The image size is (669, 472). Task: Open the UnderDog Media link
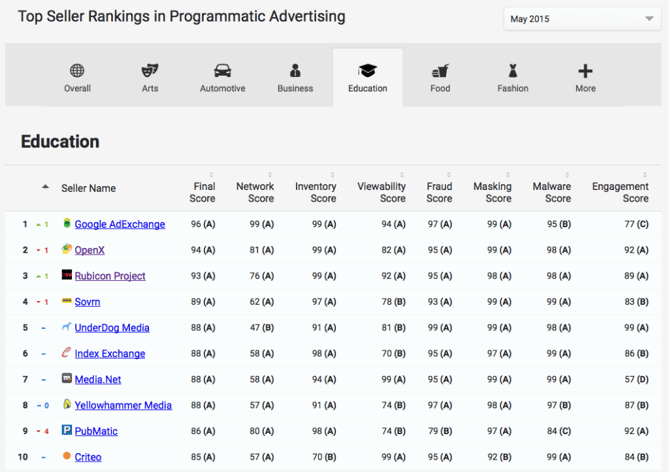point(112,328)
